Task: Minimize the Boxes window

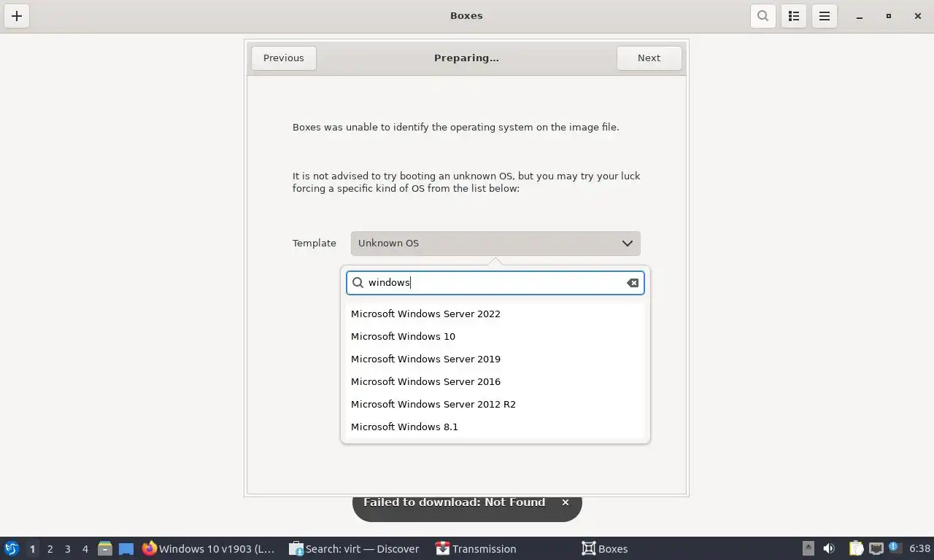Action: pos(860,16)
